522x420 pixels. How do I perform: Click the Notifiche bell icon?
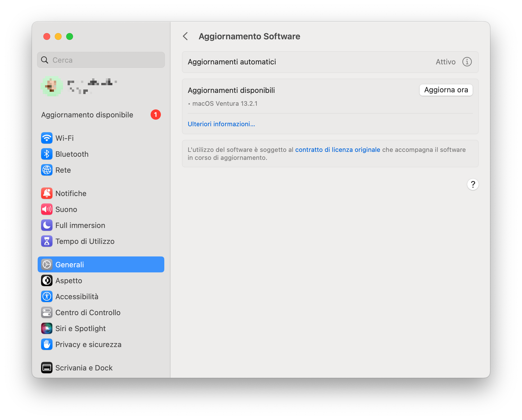[47, 193]
